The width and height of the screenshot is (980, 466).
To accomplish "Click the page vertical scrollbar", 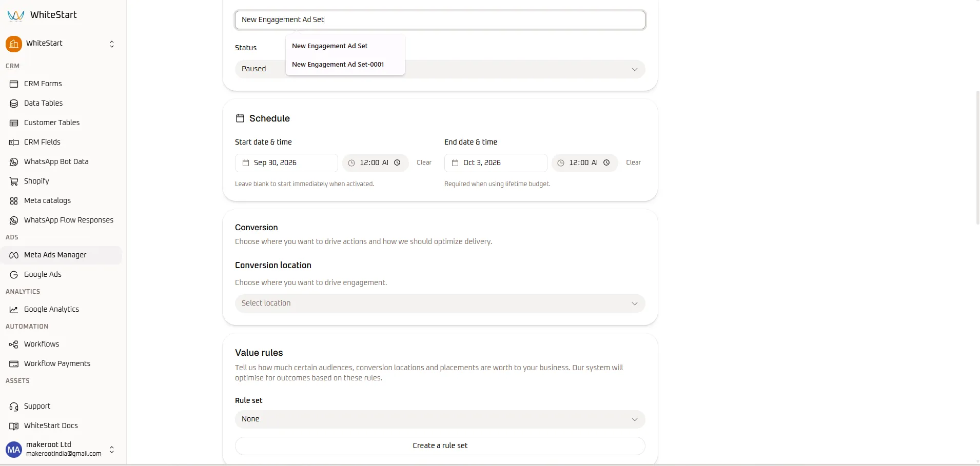I will (977, 158).
